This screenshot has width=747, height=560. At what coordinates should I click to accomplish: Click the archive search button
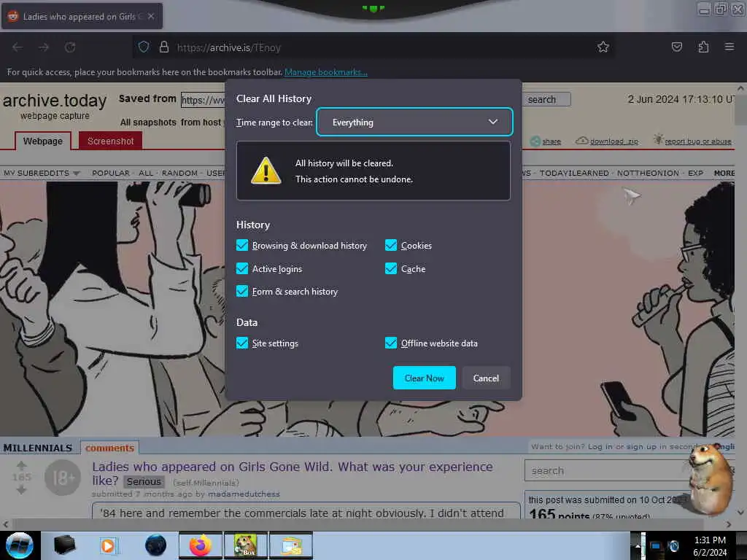(546, 99)
